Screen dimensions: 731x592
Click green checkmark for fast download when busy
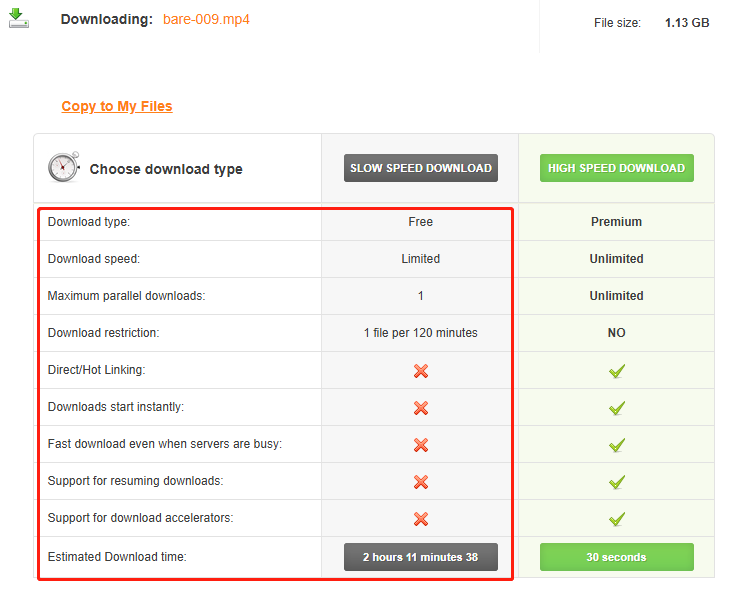click(617, 445)
